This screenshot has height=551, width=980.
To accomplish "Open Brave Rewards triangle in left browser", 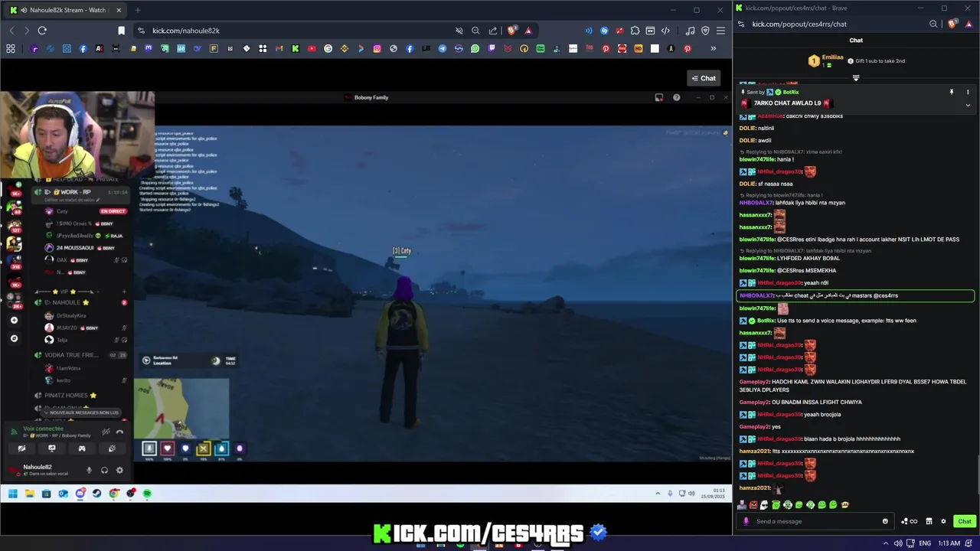I will (528, 31).
